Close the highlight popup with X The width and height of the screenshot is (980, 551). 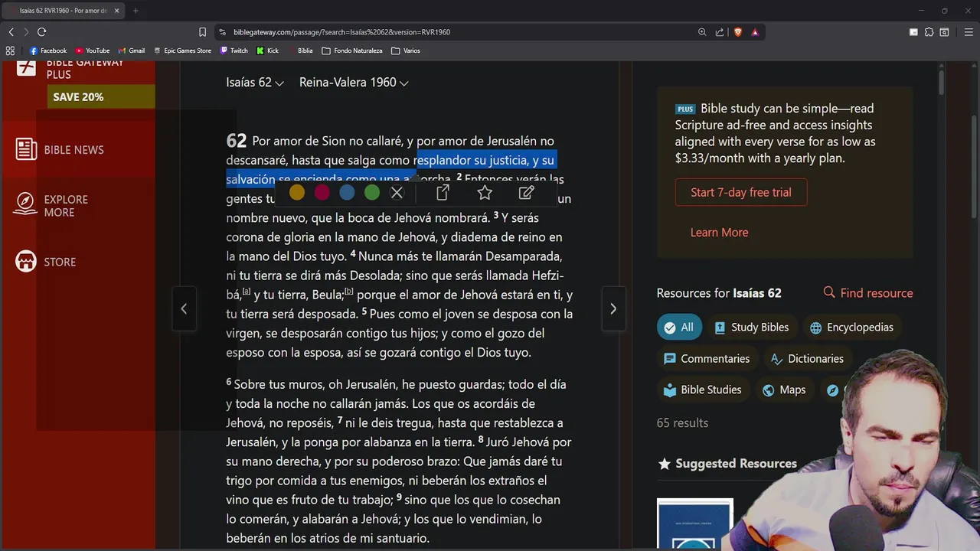coord(397,193)
